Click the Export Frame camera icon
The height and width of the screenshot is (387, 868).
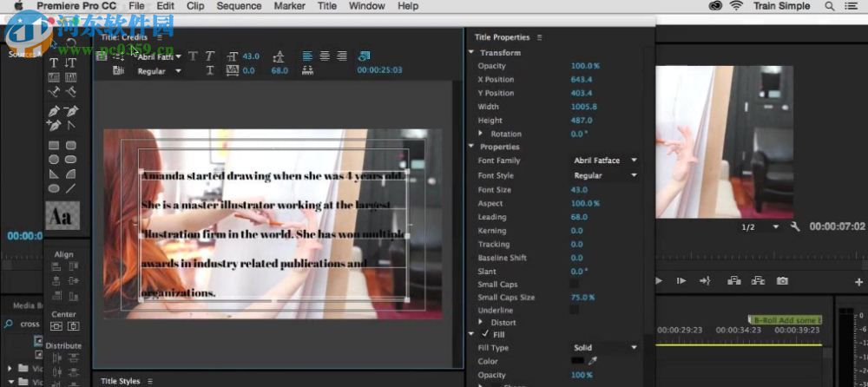[782, 280]
